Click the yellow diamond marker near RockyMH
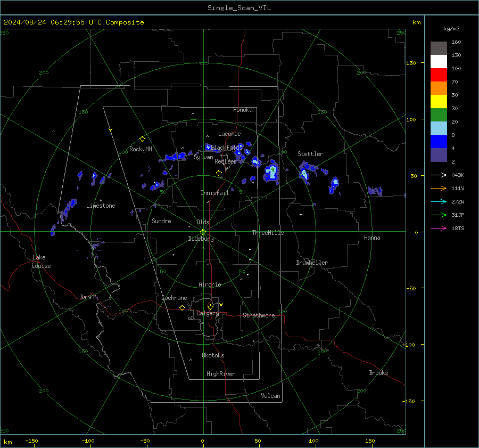This screenshot has height=448, width=479. (142, 139)
